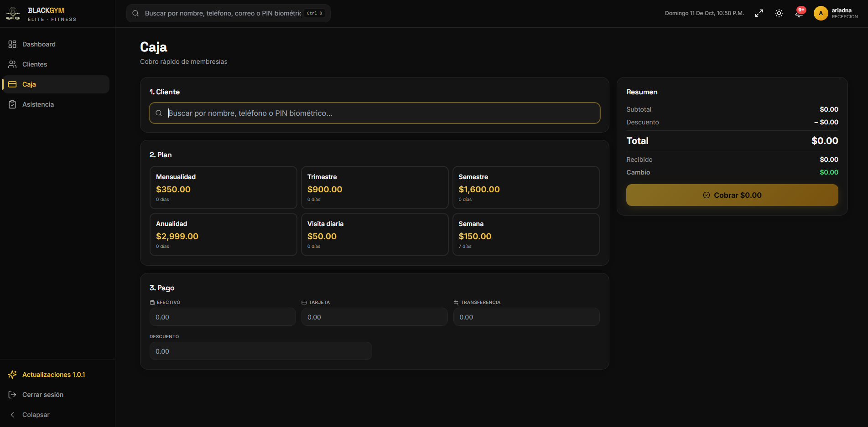Screen dimensions: 868x427
Task: Open the Asistencia section
Action: 56,104
